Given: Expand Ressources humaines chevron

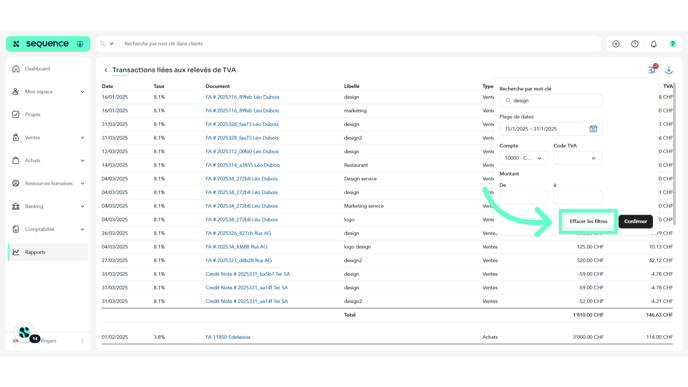Looking at the screenshot, I should (x=82, y=183).
